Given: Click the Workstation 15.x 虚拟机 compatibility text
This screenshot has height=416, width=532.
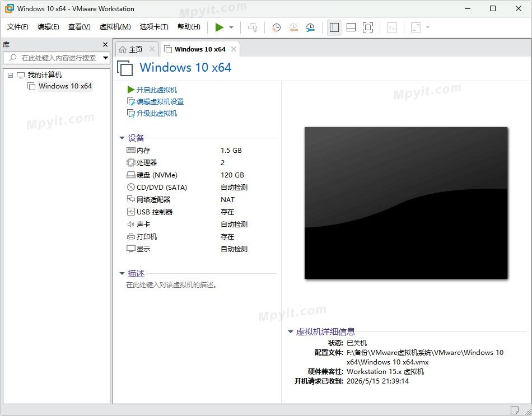Looking at the screenshot, I should (x=385, y=372).
